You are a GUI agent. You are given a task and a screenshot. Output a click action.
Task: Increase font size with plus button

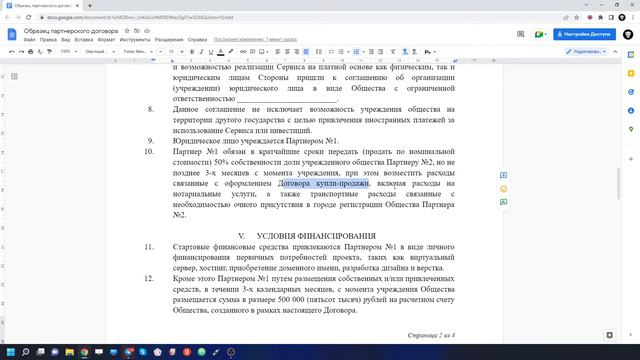click(x=182, y=52)
